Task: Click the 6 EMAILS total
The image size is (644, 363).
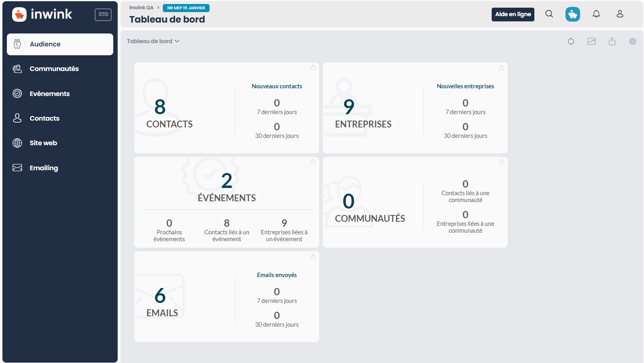Action: click(x=162, y=302)
